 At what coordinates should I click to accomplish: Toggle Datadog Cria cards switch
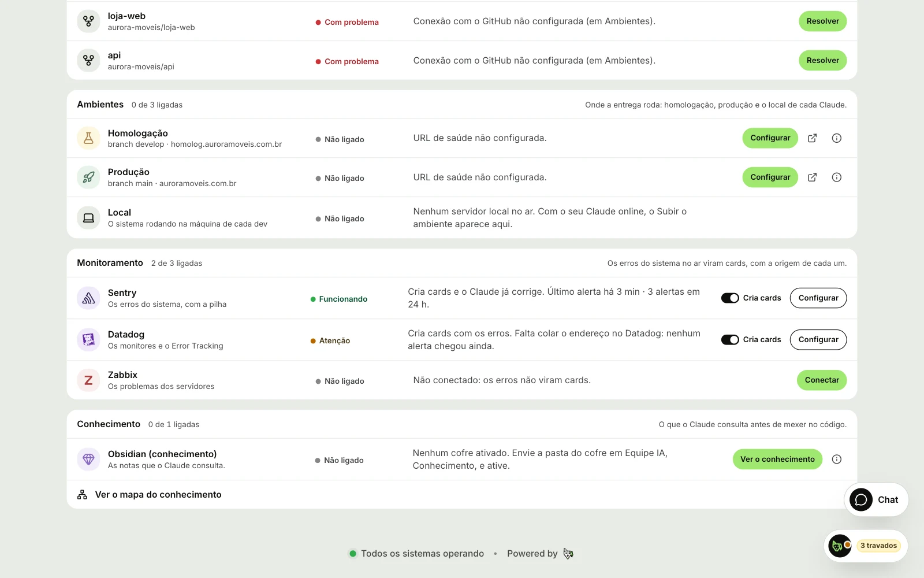click(730, 340)
